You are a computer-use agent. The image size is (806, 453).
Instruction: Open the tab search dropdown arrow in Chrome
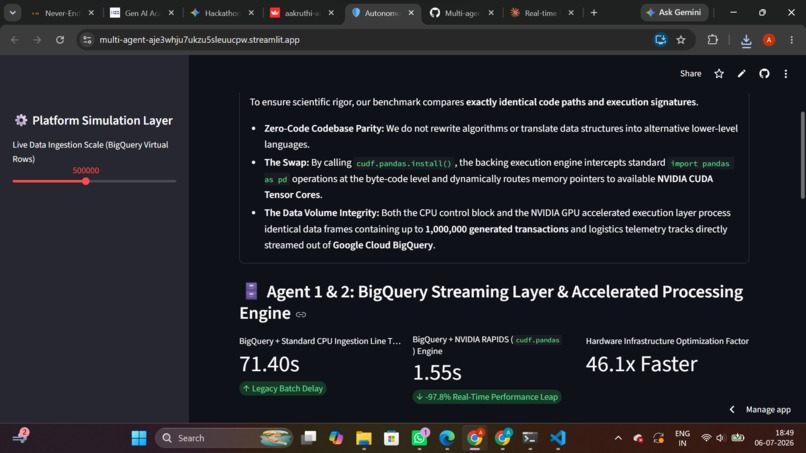[12, 12]
